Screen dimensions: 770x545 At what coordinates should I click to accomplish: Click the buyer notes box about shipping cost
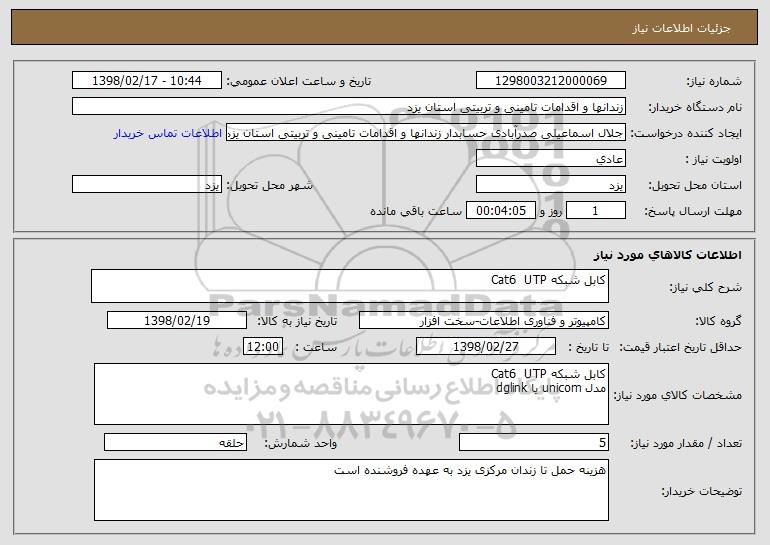click(x=351, y=490)
